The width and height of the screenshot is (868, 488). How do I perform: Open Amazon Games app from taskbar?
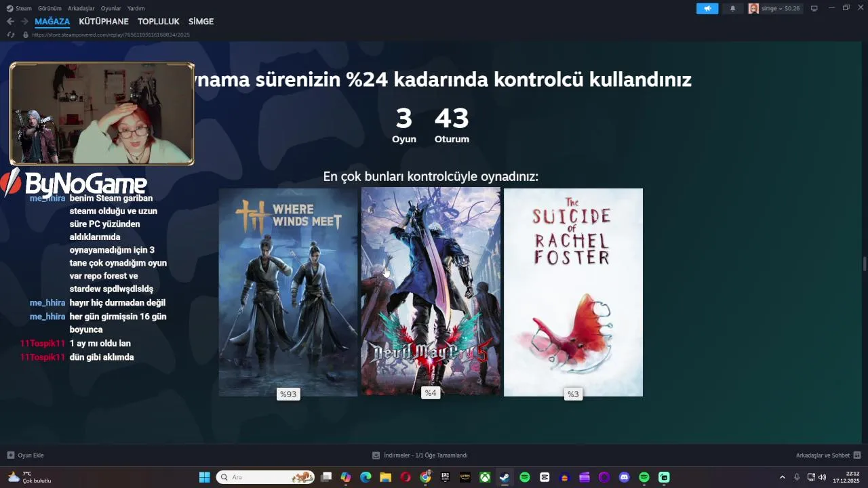[x=465, y=477]
